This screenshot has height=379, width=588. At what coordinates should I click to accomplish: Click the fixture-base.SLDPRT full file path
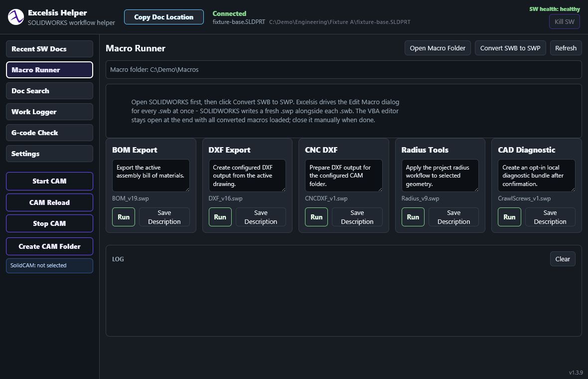click(x=340, y=22)
